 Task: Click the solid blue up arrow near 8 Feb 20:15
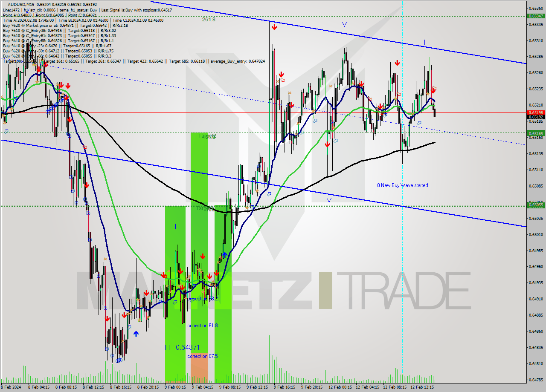tap(136, 334)
